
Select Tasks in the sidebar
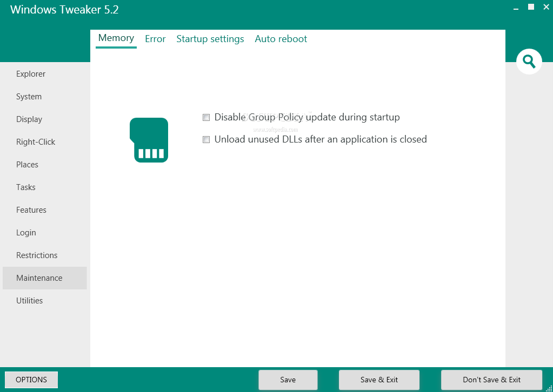click(45, 187)
